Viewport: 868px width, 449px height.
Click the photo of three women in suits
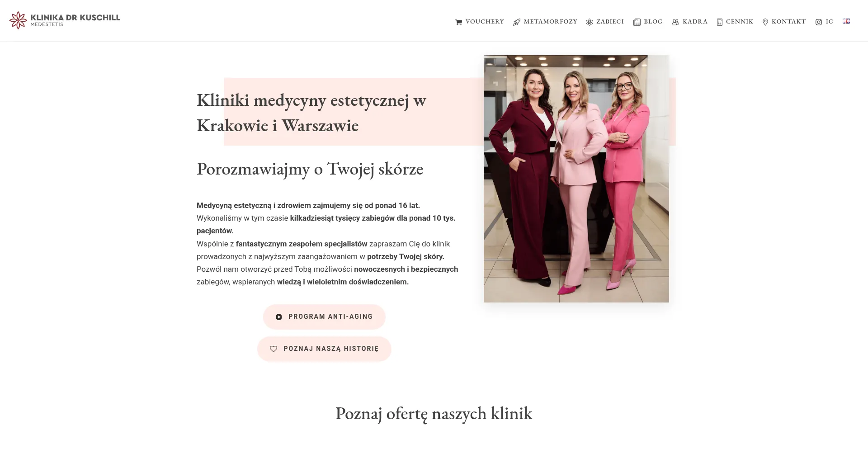(576, 179)
